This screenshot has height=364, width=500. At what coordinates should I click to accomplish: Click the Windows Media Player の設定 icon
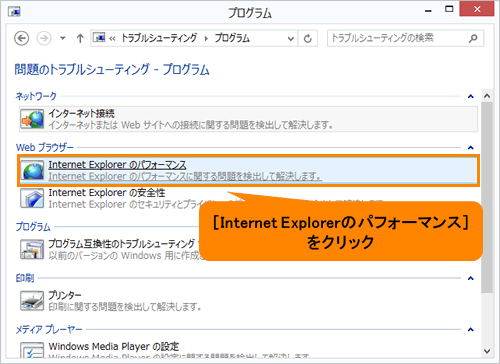(32, 350)
